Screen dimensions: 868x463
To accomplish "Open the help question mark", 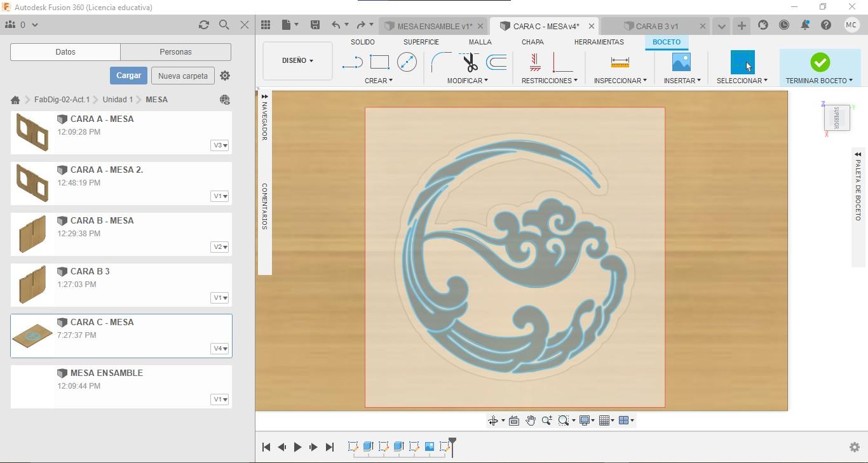I will click(x=826, y=25).
